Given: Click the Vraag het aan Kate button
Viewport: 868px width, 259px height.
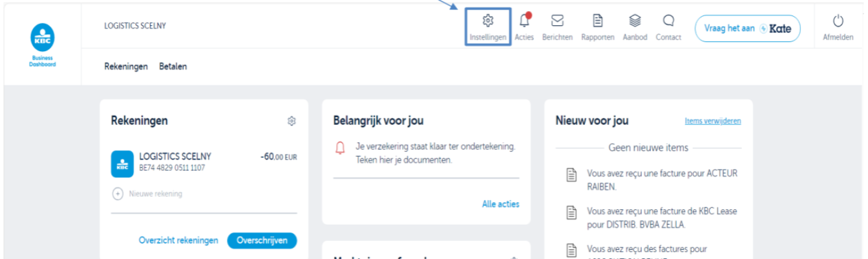Looking at the screenshot, I should click(747, 28).
